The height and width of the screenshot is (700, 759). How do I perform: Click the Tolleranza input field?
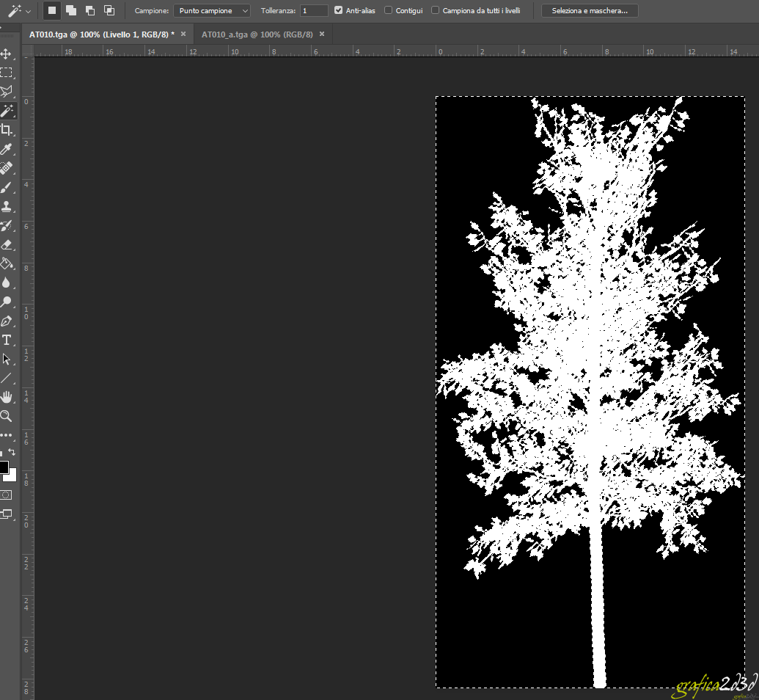[x=314, y=11]
